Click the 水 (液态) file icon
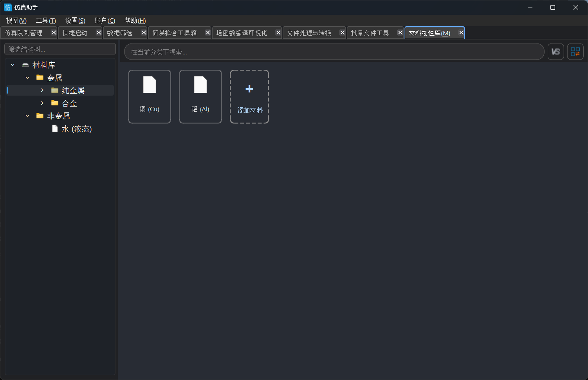 [55, 128]
